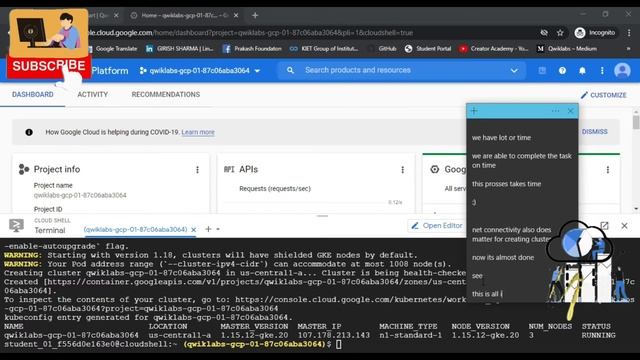This screenshot has width=640, height=360.
Task: Click 'we have lot or time' note line
Action: pos(501,138)
